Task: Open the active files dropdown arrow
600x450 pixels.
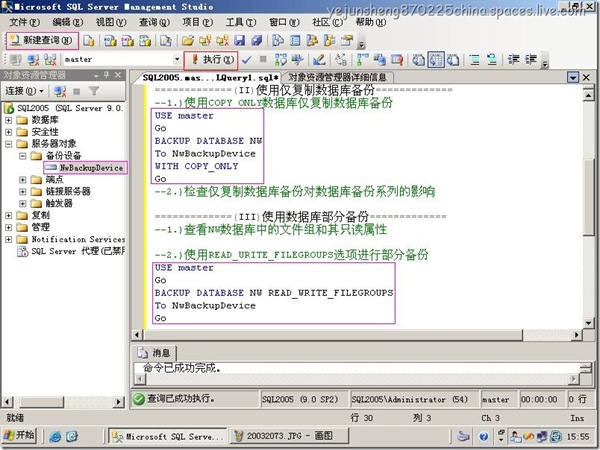Action: tap(573, 78)
